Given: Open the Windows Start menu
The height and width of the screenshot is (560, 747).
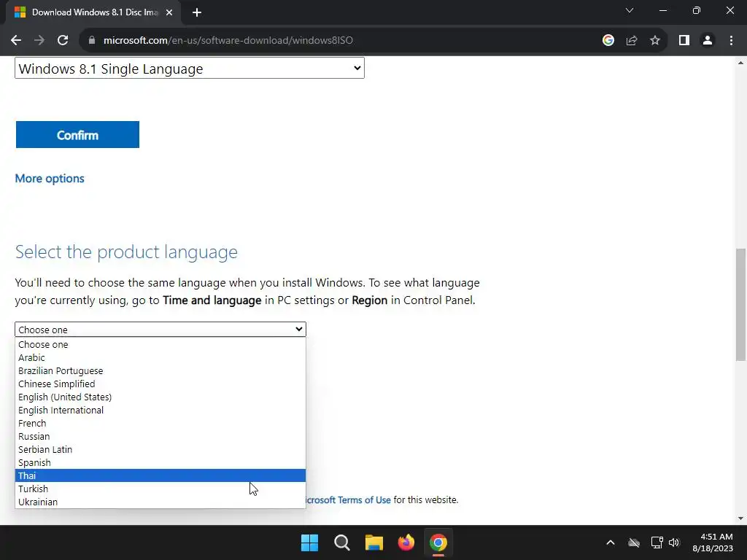Looking at the screenshot, I should pyautogui.click(x=309, y=542).
